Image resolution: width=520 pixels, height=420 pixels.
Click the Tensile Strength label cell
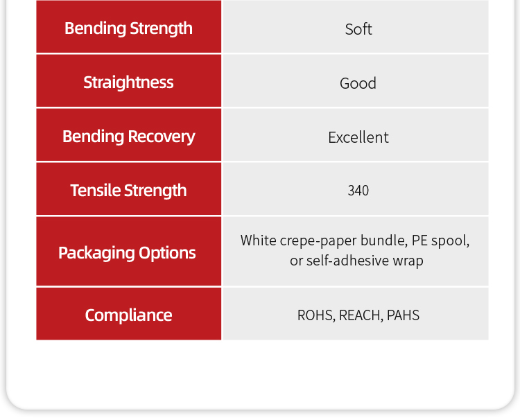pyautogui.click(x=129, y=189)
